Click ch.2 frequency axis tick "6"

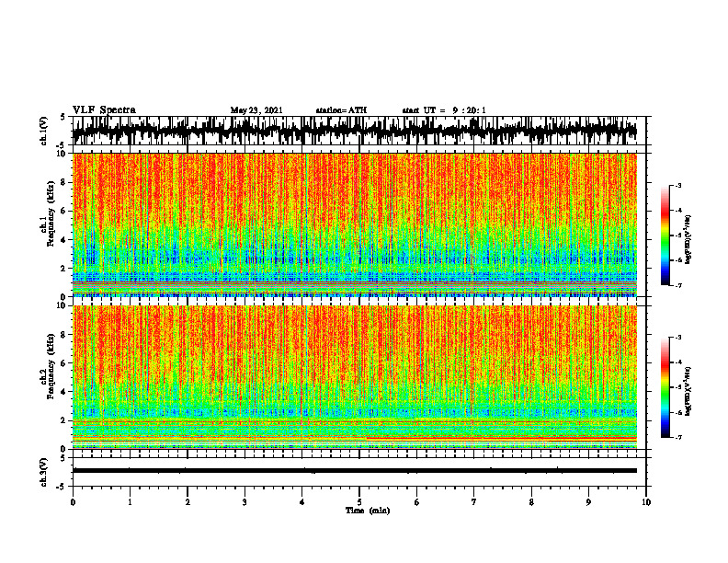click(64, 363)
